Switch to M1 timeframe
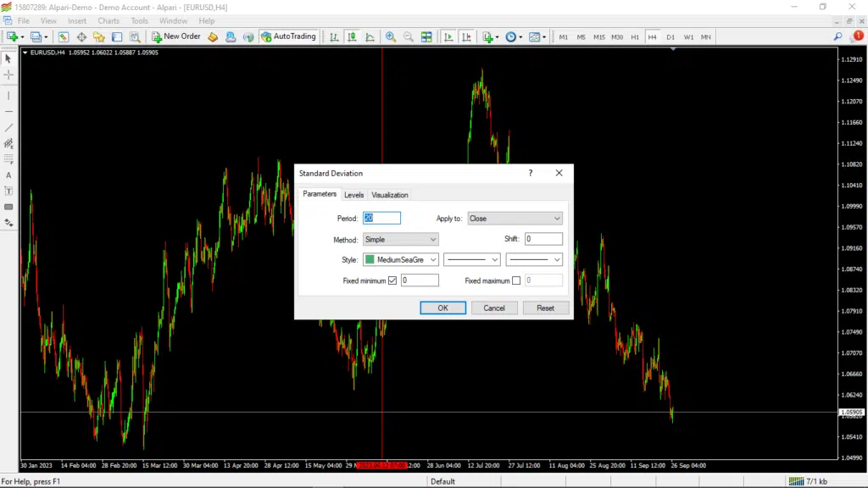This screenshot has width=868, height=488. coord(563,37)
